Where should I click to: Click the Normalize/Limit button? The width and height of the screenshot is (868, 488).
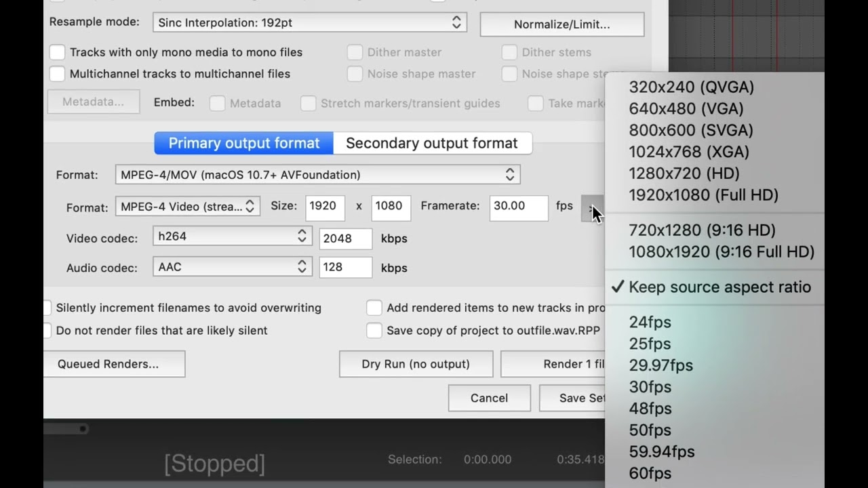pyautogui.click(x=561, y=24)
